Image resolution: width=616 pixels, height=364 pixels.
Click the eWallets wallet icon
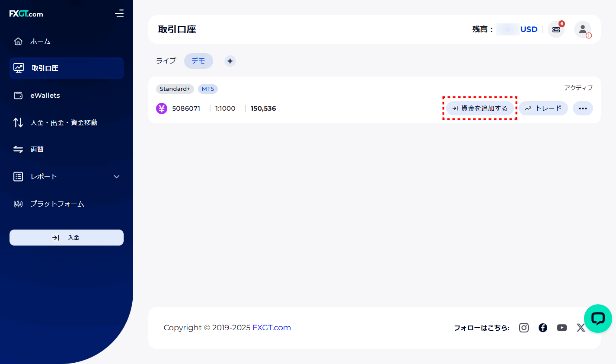pos(18,96)
